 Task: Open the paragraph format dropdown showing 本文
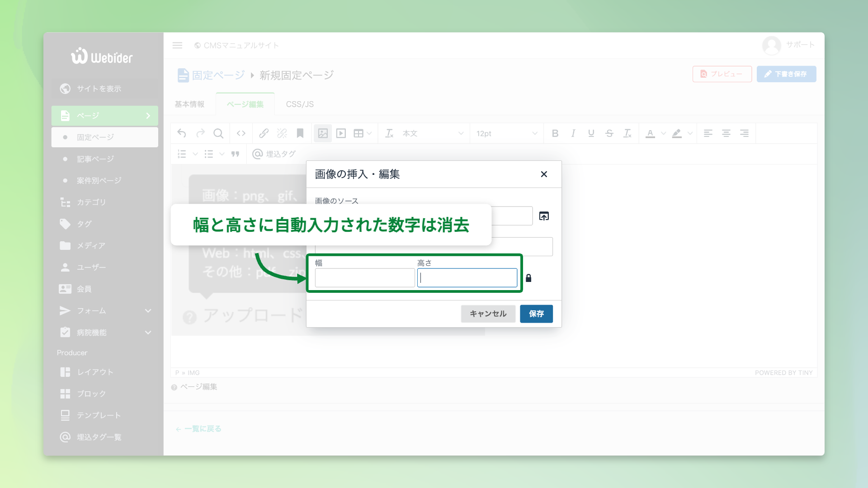point(423,133)
